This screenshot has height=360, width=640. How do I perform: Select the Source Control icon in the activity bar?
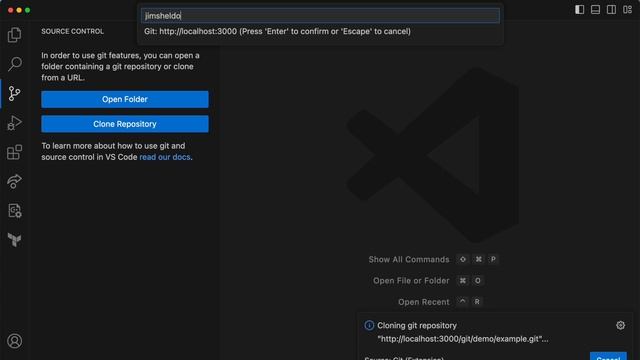click(14, 93)
